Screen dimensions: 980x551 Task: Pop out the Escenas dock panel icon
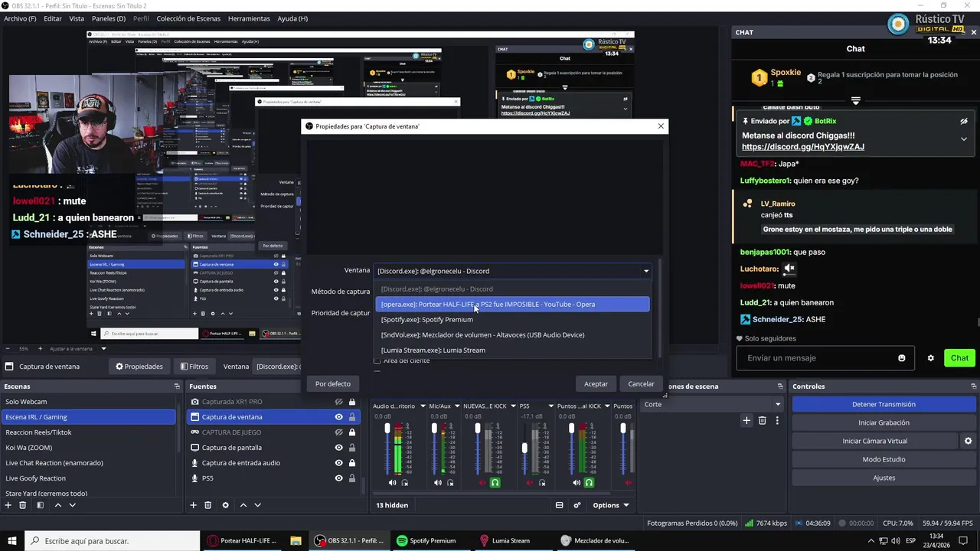(x=177, y=386)
